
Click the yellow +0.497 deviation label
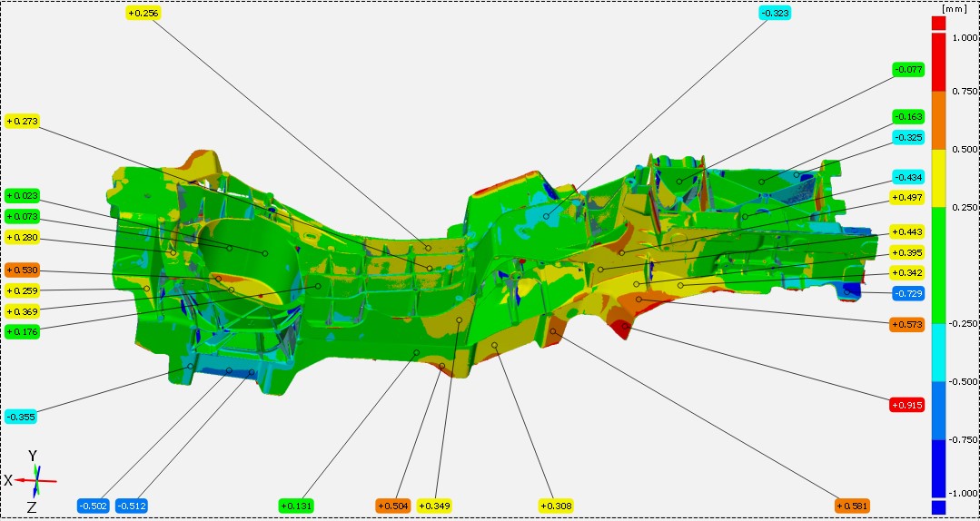907,197
